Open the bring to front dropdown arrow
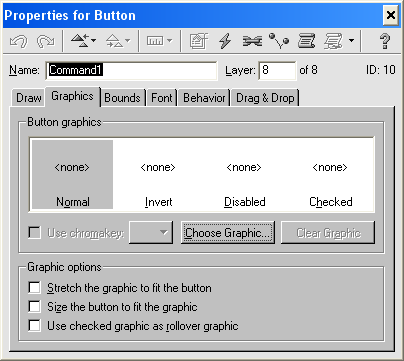The height and width of the screenshot is (361, 404). pyautogui.click(x=93, y=41)
